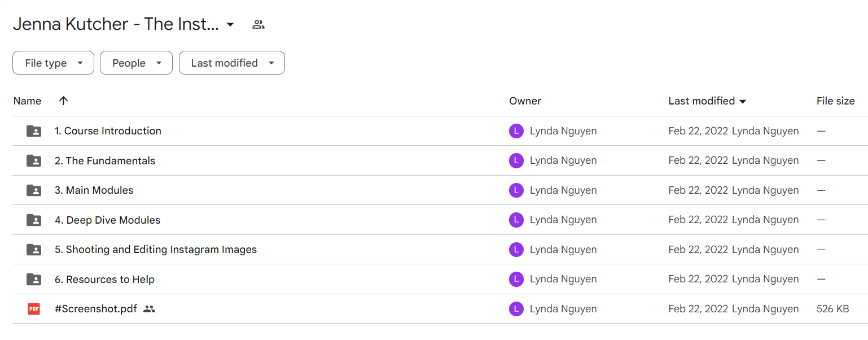Select 5. Shooting and Editing Instagram Images
The height and width of the screenshot is (340, 868).
click(156, 250)
